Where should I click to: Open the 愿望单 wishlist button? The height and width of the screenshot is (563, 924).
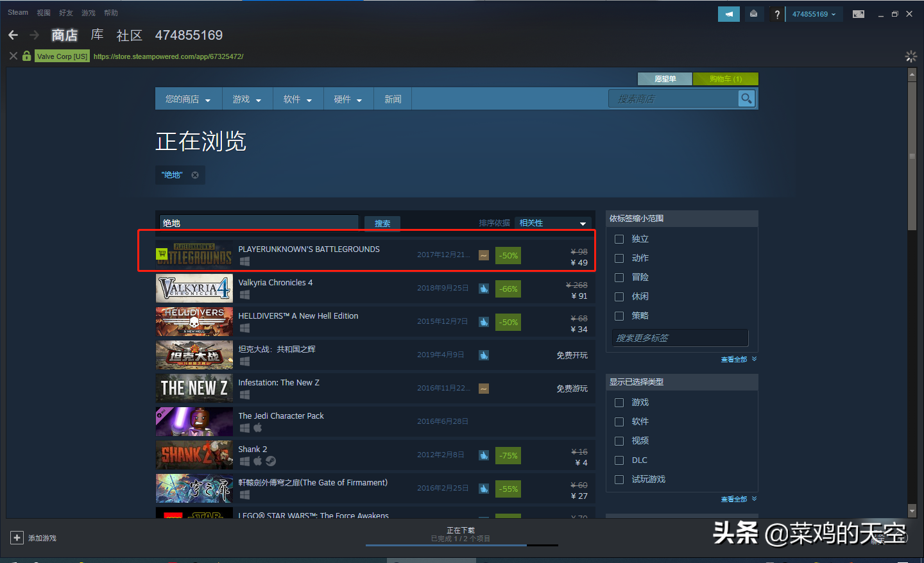(665, 79)
